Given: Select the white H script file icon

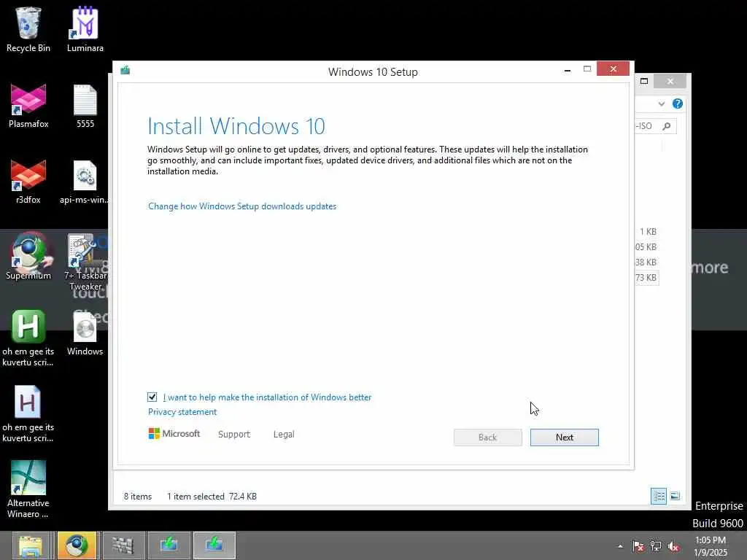Looking at the screenshot, I should click(28, 414).
